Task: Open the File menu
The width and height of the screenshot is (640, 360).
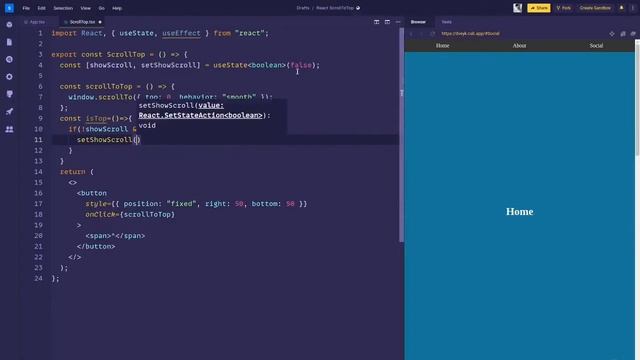Action: pyautogui.click(x=26, y=8)
